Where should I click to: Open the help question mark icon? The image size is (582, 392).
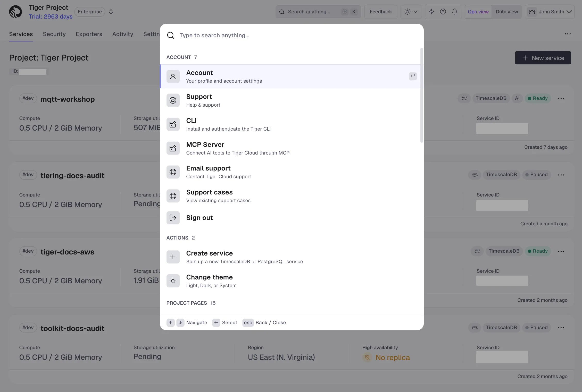[443, 12]
